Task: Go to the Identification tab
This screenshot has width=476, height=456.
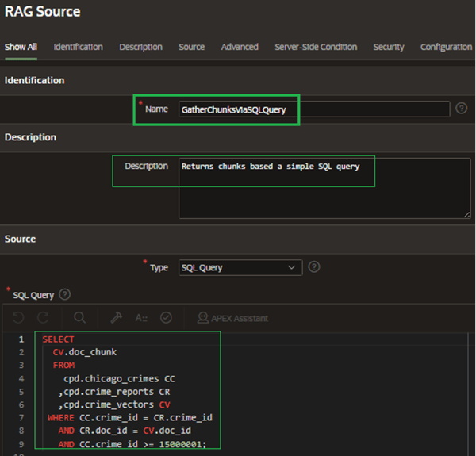Action: [78, 47]
